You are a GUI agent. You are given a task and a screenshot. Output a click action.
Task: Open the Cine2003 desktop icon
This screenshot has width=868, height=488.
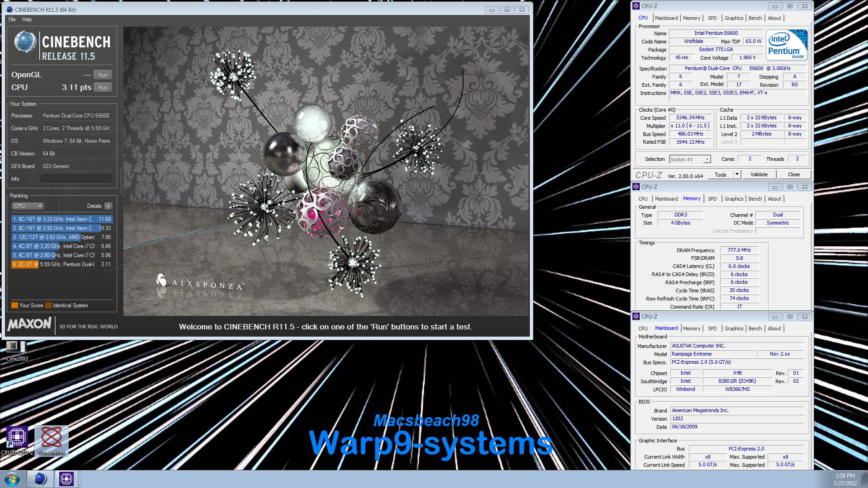point(17,351)
